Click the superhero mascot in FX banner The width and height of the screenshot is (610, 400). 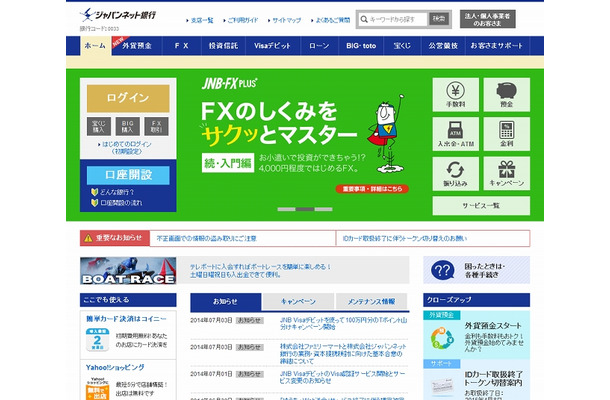[x=386, y=133]
